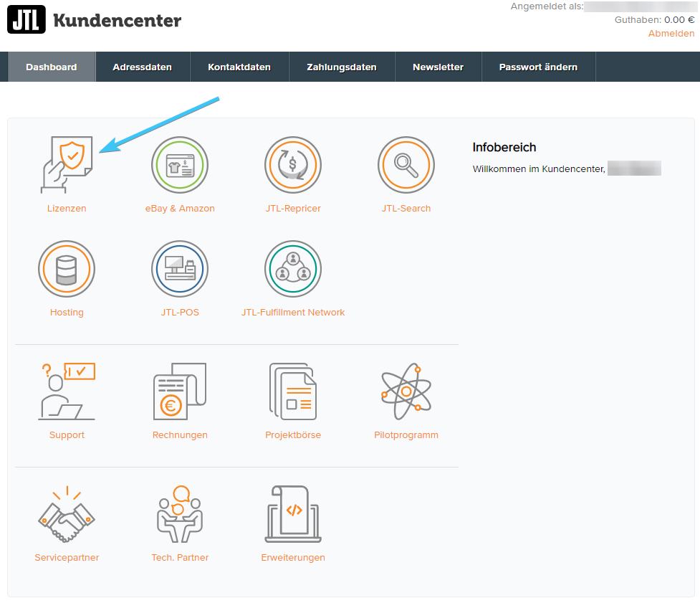Open the Rechnungen euro invoice icon
The width and height of the screenshot is (700, 603).
click(x=180, y=391)
